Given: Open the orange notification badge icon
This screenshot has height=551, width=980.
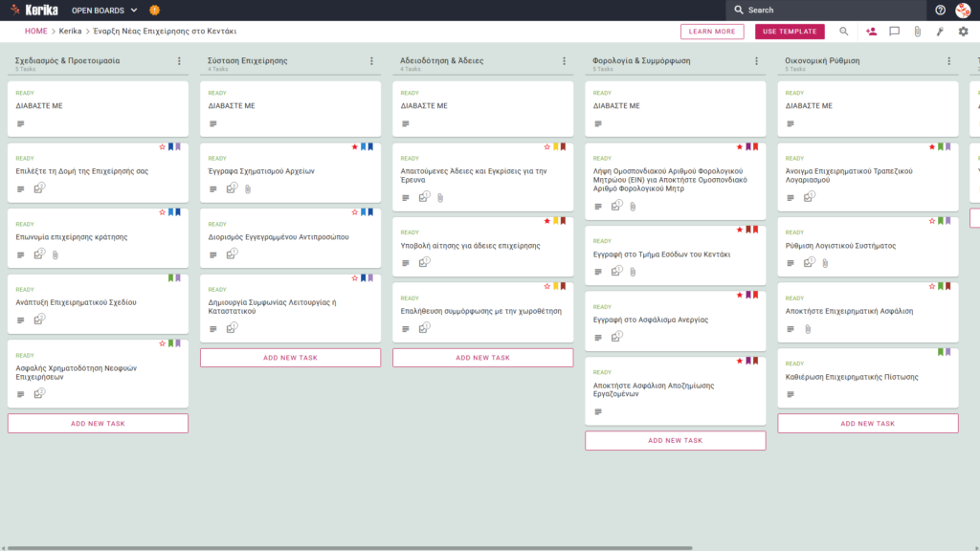Looking at the screenshot, I should pyautogui.click(x=154, y=10).
